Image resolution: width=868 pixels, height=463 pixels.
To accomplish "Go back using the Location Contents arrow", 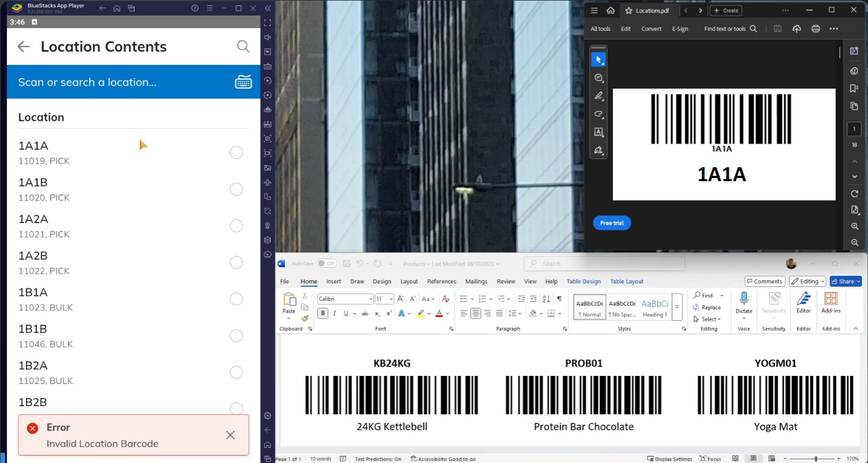I will coord(24,47).
